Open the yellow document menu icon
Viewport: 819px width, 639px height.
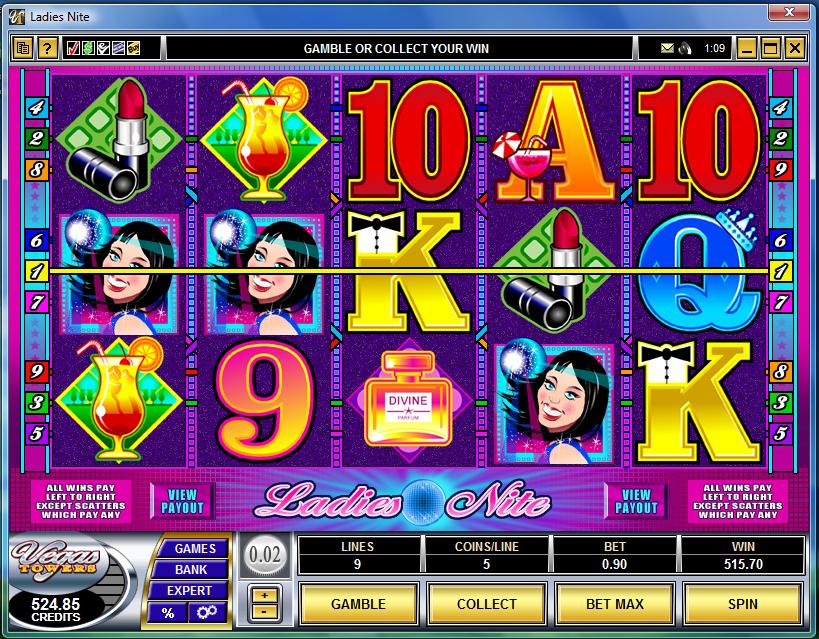click(22, 49)
